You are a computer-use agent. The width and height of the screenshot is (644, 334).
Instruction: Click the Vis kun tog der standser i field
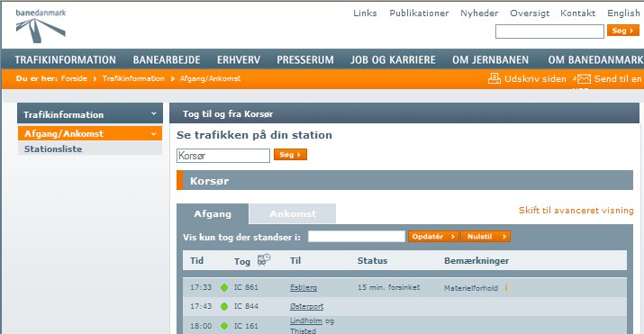tap(357, 237)
